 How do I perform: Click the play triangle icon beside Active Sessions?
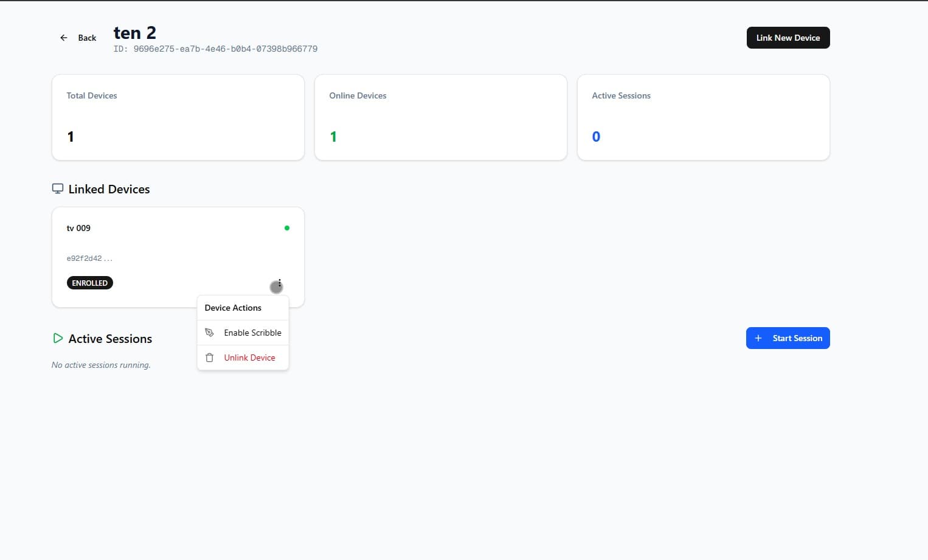click(x=57, y=338)
